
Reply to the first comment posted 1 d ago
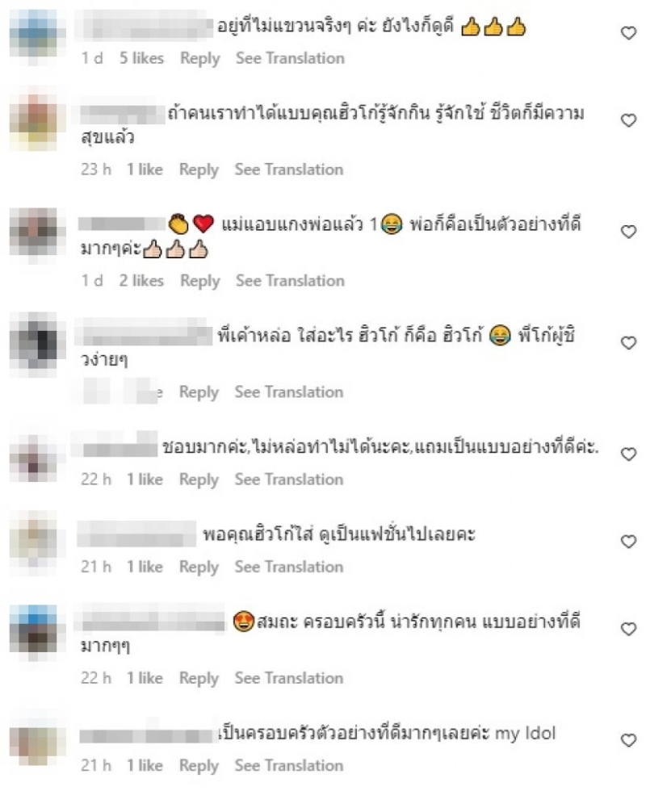[x=200, y=58]
